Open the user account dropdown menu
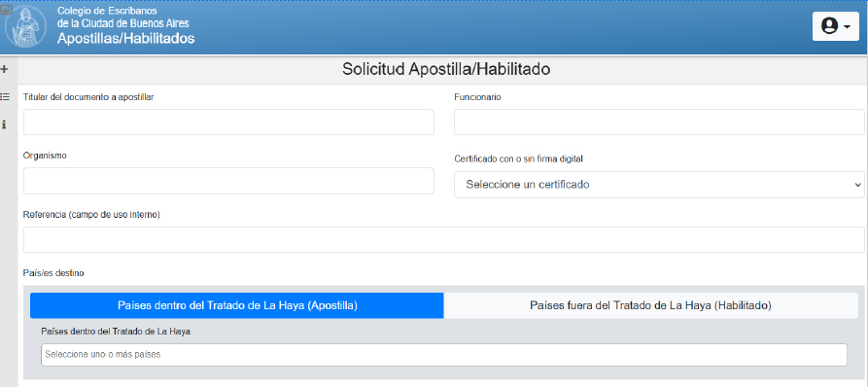868x387 pixels. tap(835, 26)
